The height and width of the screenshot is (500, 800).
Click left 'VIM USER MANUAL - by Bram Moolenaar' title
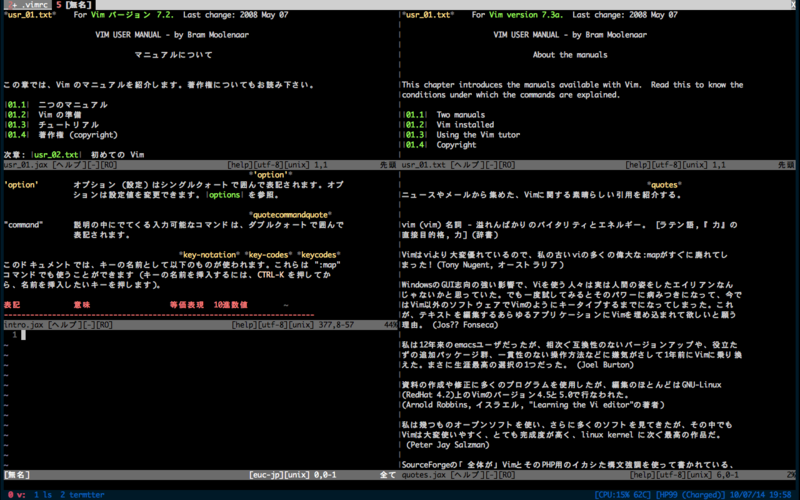tap(172, 35)
